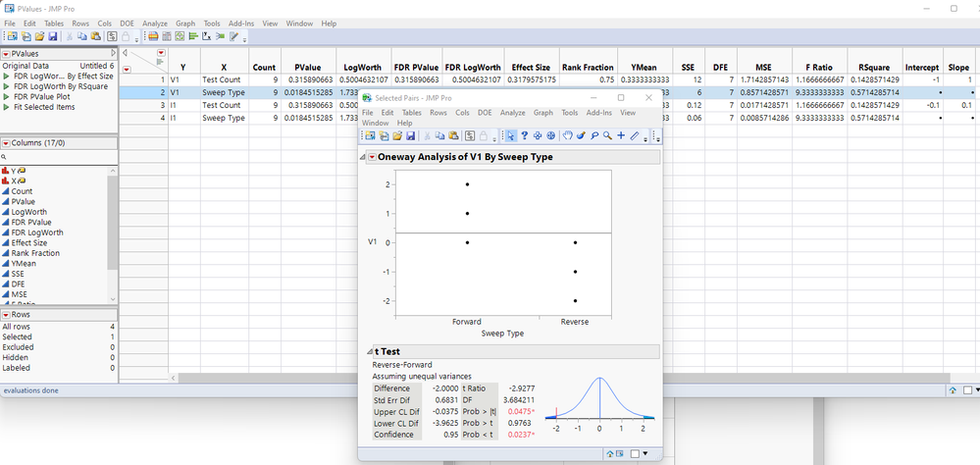Click 'Sweep Type' cell in row 4
This screenshot has width=980, height=465.
click(223, 118)
